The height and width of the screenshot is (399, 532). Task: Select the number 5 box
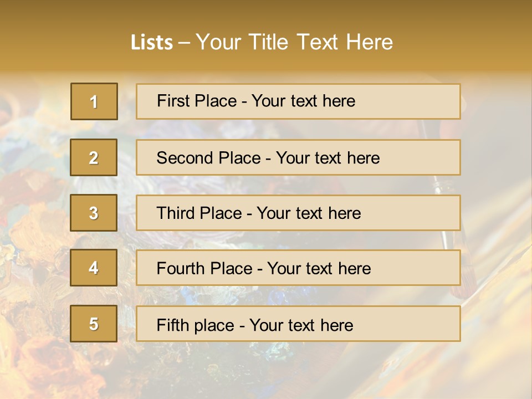pyautogui.click(x=94, y=324)
